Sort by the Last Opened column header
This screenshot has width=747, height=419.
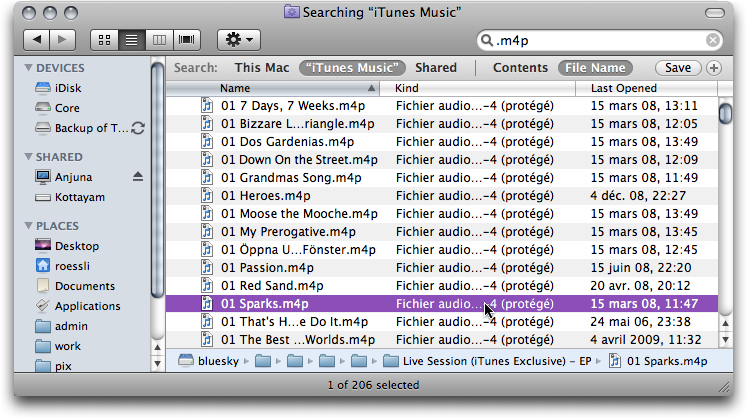coord(646,88)
